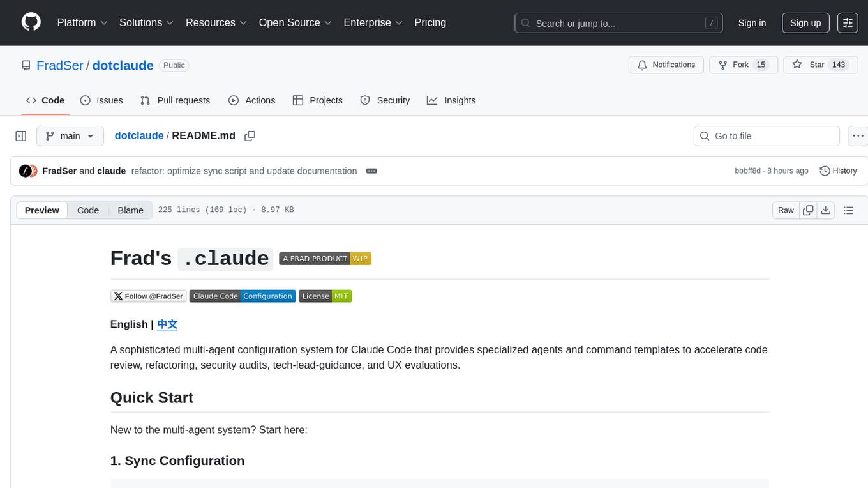Click the 1. Sync Configuration heading
Screen dimensions: 868x488
pyautogui.click(x=177, y=461)
